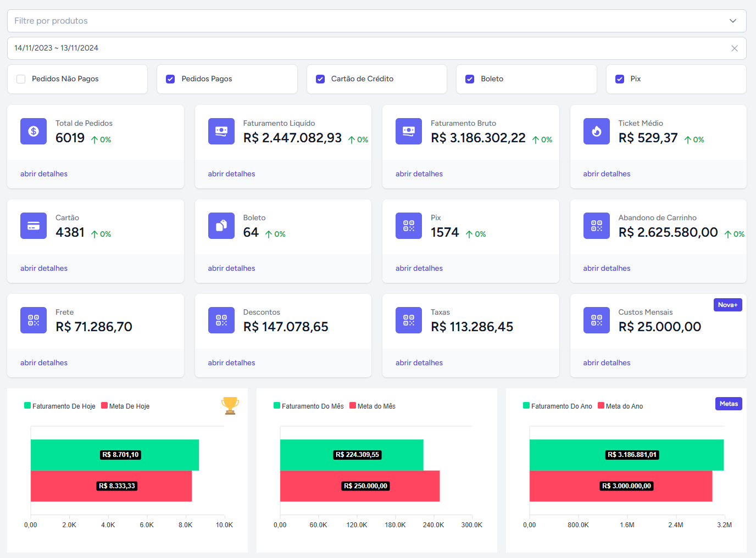Screen dimensions: 756x558
Task: Open the date range 14/11/2023 ~ 13/11/2024 field
Action: pos(377,48)
